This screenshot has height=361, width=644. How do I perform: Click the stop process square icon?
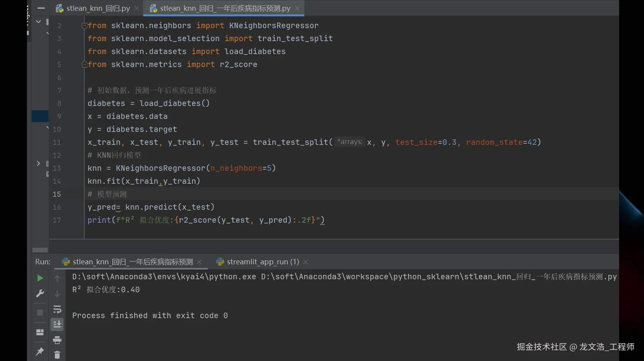[x=40, y=313]
